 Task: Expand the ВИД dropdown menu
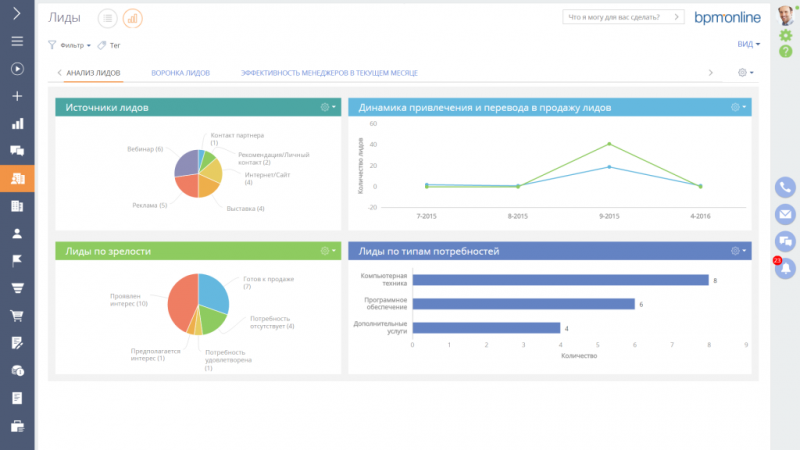(x=748, y=44)
